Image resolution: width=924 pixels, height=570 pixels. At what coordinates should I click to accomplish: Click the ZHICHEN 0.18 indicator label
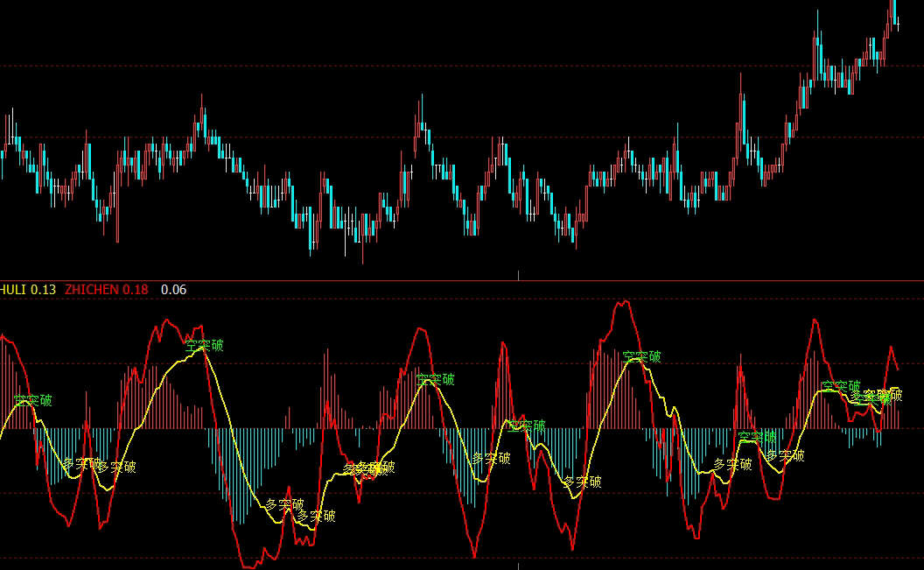point(106,290)
